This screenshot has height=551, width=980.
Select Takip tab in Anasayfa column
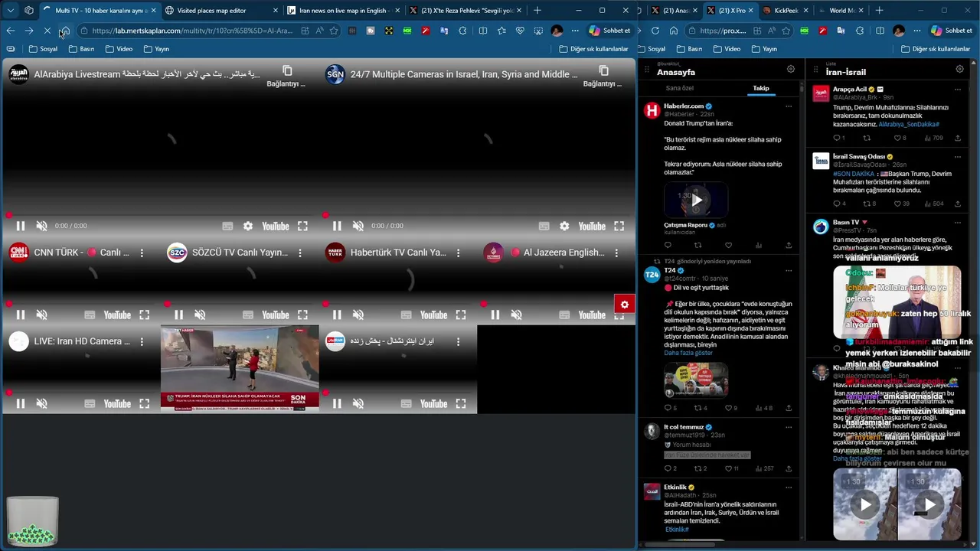click(760, 88)
